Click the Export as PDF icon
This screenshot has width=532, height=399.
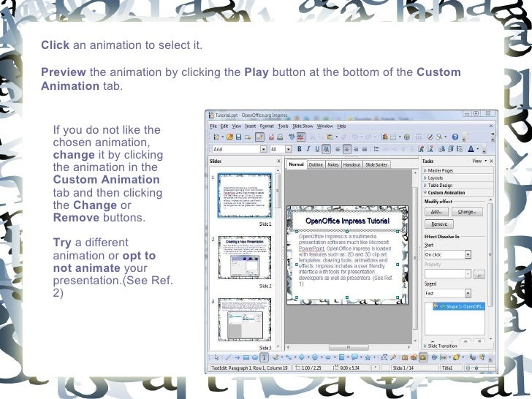click(x=271, y=137)
